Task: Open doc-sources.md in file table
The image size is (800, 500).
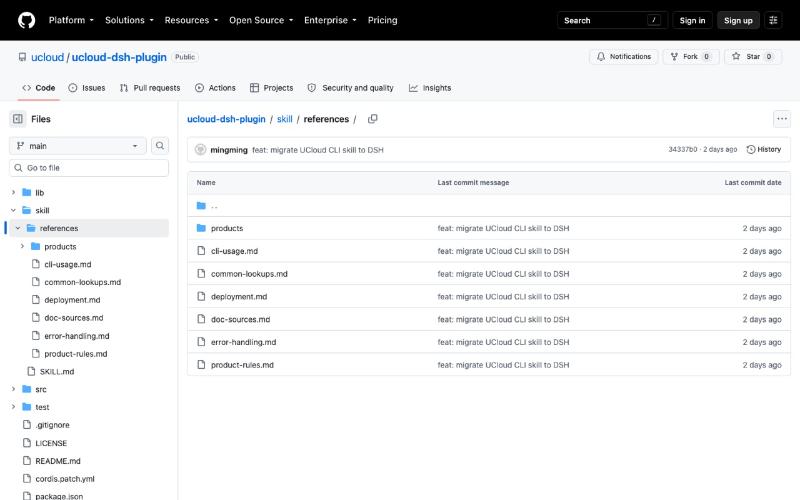Action: pyautogui.click(x=240, y=319)
